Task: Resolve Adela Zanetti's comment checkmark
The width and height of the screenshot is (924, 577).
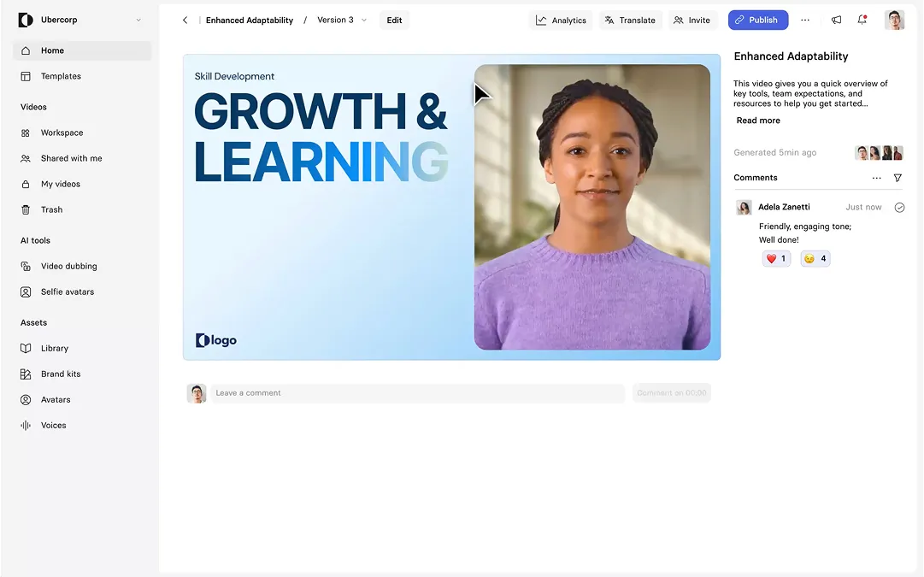Action: coord(899,207)
